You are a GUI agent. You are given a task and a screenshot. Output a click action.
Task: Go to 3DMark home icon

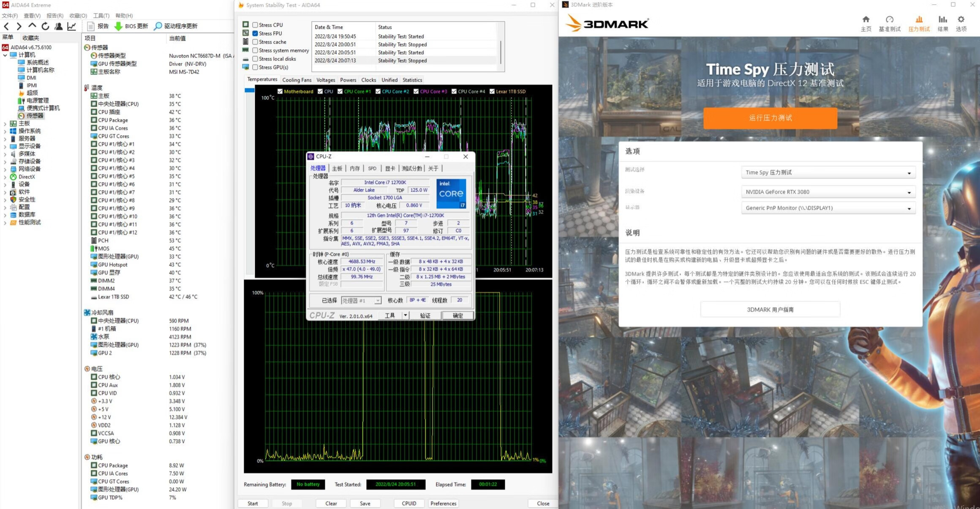(x=866, y=19)
